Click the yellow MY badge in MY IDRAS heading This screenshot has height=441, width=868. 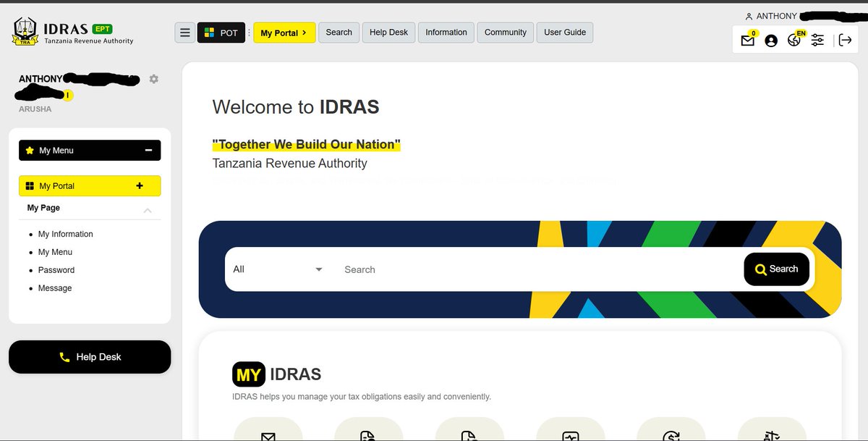click(249, 374)
